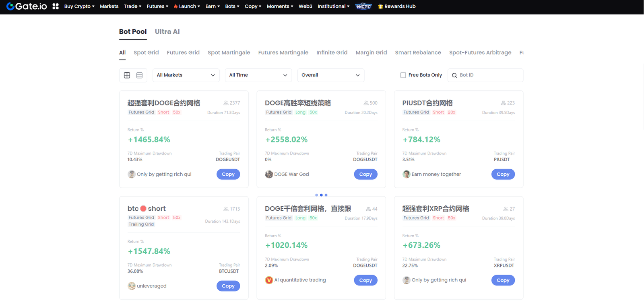Click follower icon on 超强套利DOGE合约网格 card

226,103
